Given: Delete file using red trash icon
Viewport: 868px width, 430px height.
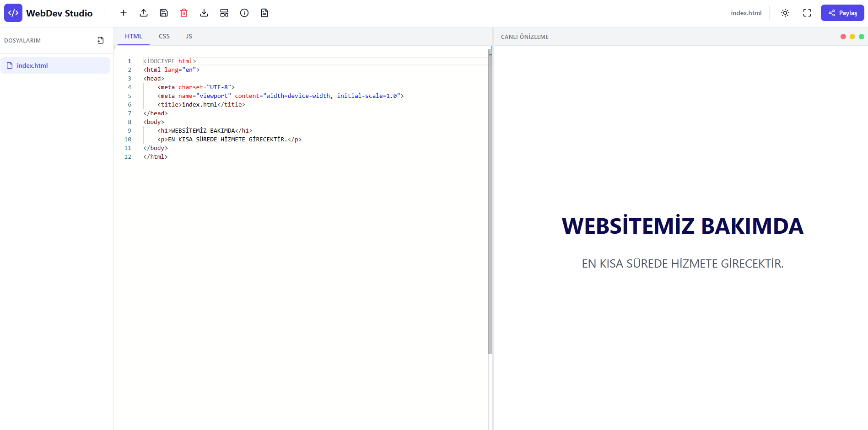Looking at the screenshot, I should (184, 13).
